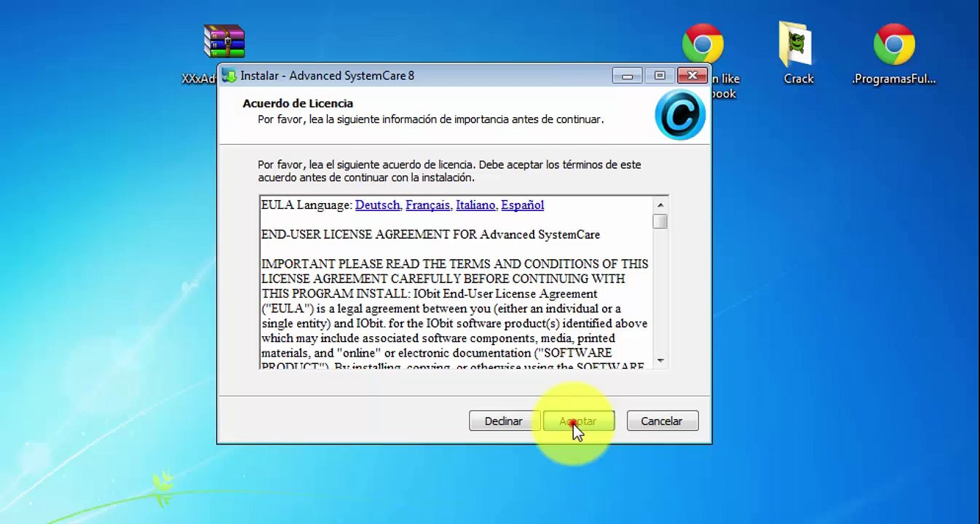
Task: Switch EULA language to Español
Action: tap(522, 205)
